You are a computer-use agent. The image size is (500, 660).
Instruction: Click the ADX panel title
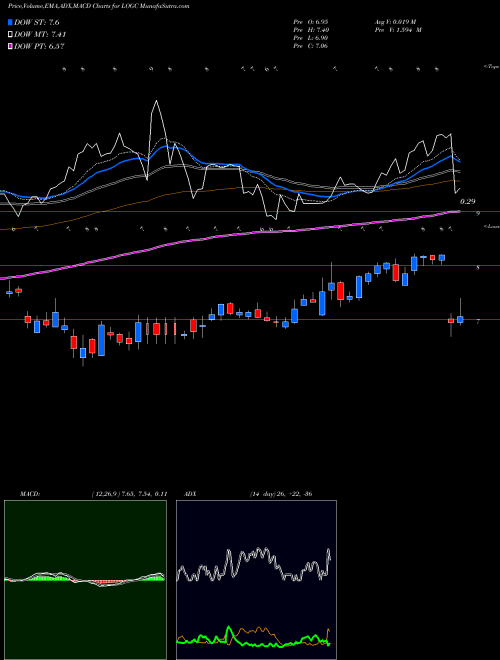click(190, 494)
